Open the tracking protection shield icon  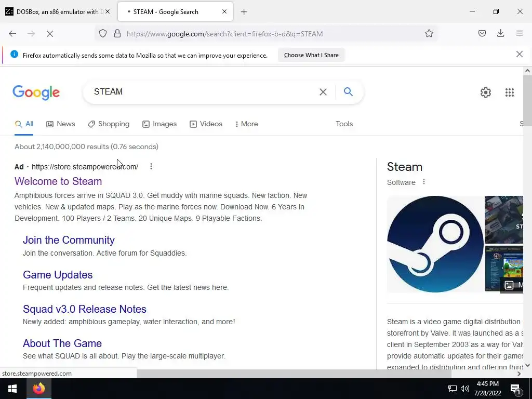(103, 34)
